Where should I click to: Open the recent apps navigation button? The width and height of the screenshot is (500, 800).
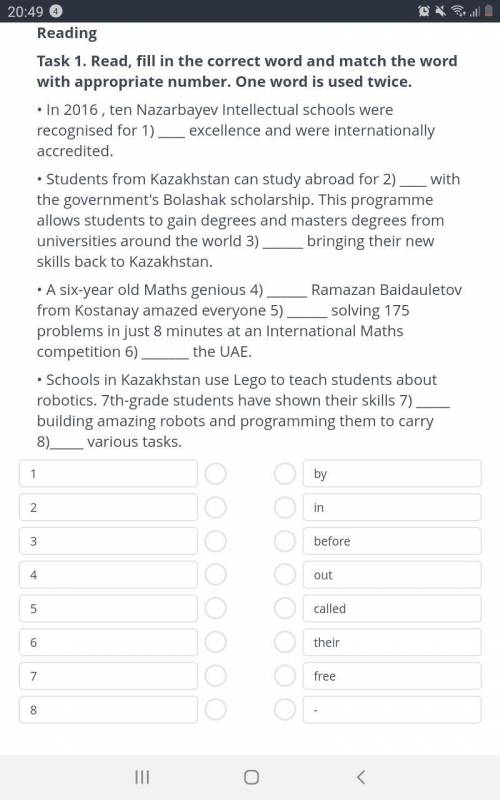142,777
